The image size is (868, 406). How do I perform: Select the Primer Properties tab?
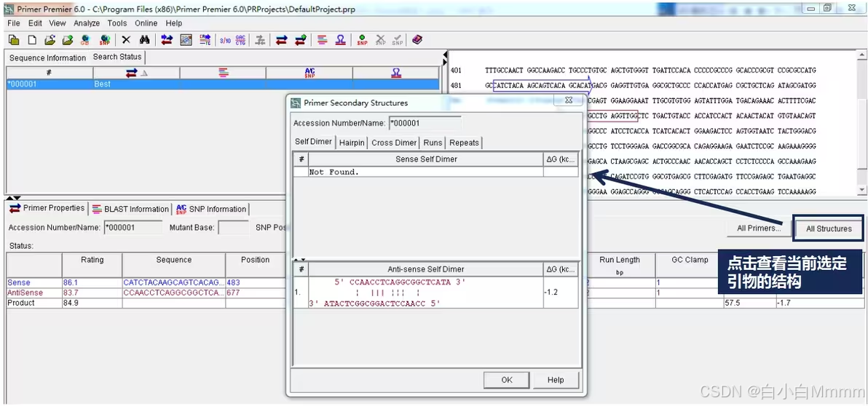[x=47, y=209]
